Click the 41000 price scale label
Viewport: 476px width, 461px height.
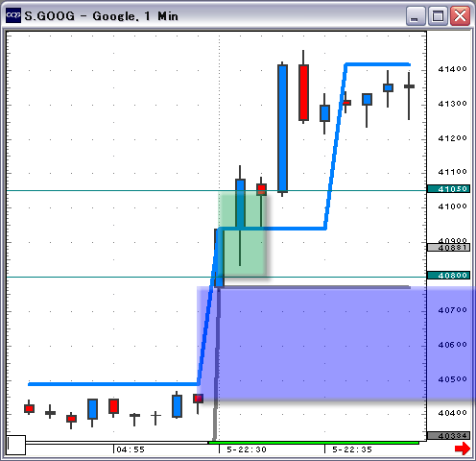pos(452,206)
